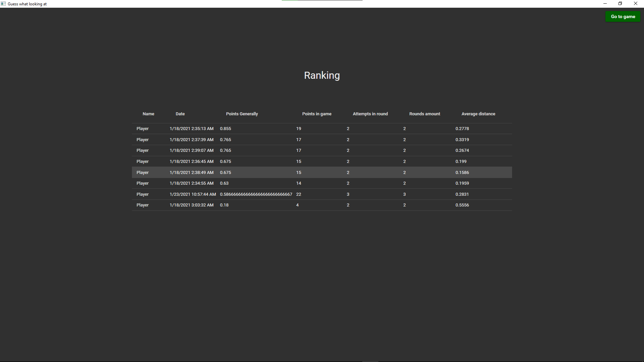Select the highlighted row dated 2:38:49 AM
Image resolution: width=644 pixels, height=362 pixels.
[192, 173]
